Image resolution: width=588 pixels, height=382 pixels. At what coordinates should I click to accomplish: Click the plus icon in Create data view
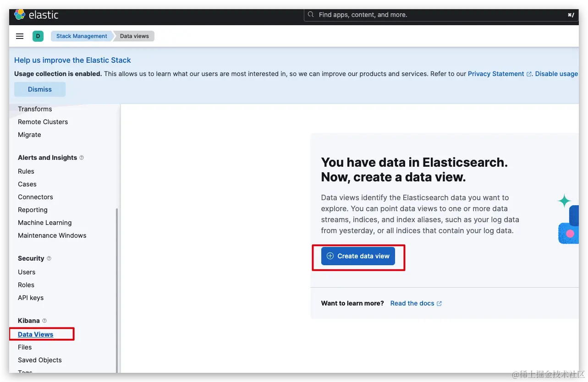pyautogui.click(x=330, y=256)
